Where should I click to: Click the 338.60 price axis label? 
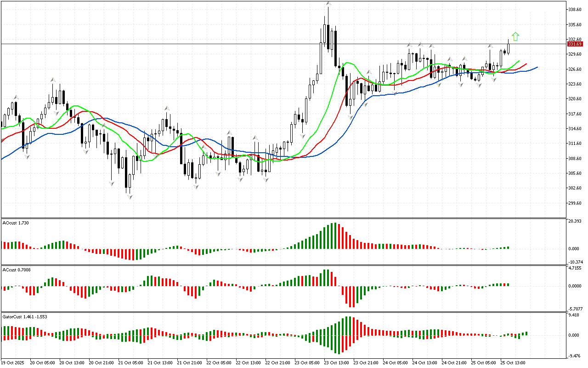click(x=575, y=9)
